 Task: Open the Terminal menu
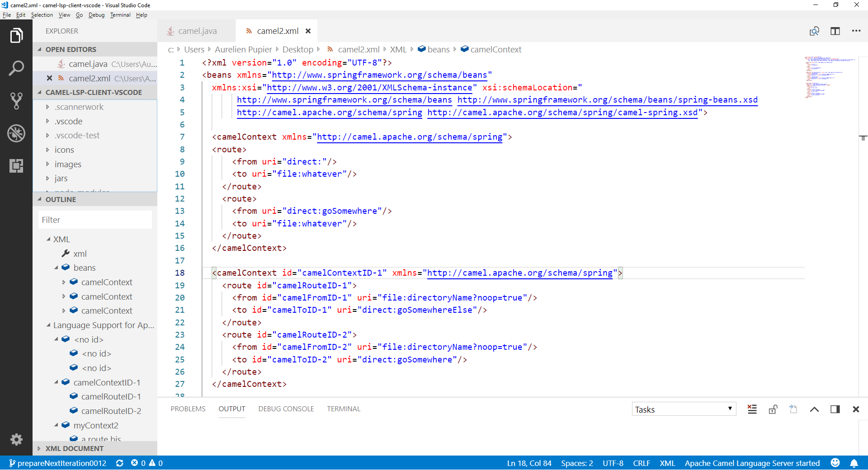[x=120, y=14]
